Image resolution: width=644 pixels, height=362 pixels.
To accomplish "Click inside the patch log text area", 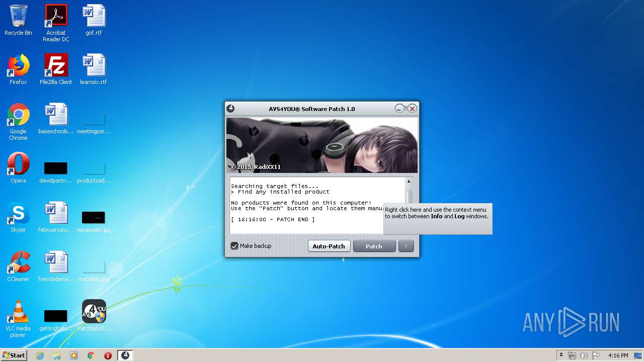I will pos(317,205).
